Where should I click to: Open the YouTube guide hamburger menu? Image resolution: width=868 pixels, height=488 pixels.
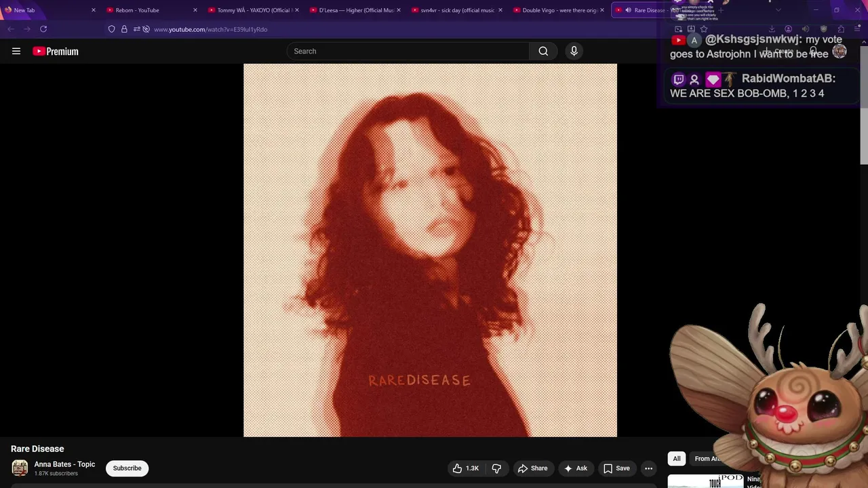pos(16,51)
